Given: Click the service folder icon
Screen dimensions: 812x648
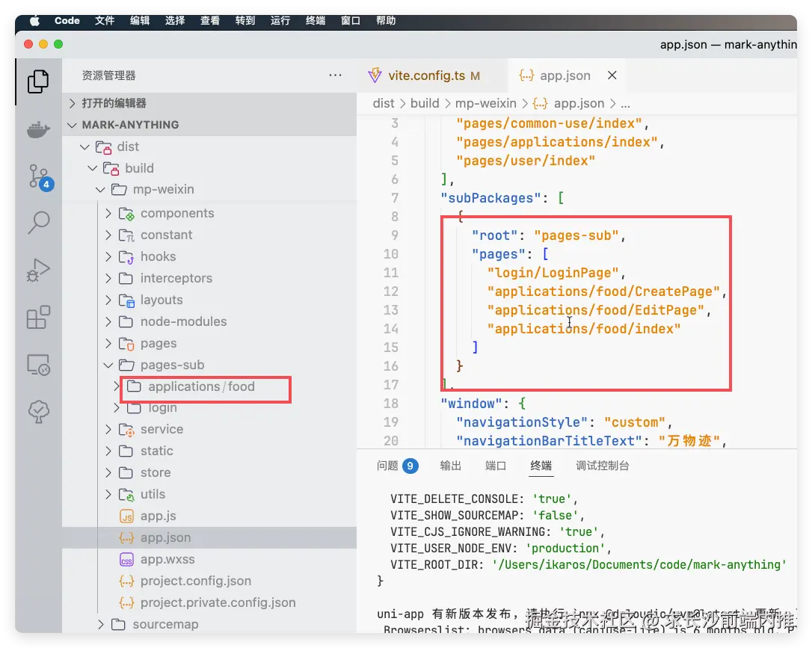Looking at the screenshot, I should tap(126, 430).
